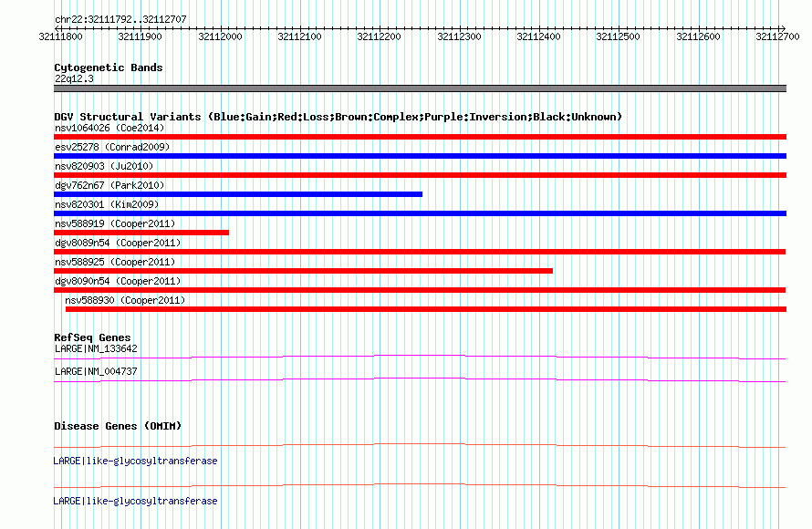Viewport: 812px width, 529px height.
Task: Click ruler tick label 32112600
Action: click(698, 36)
